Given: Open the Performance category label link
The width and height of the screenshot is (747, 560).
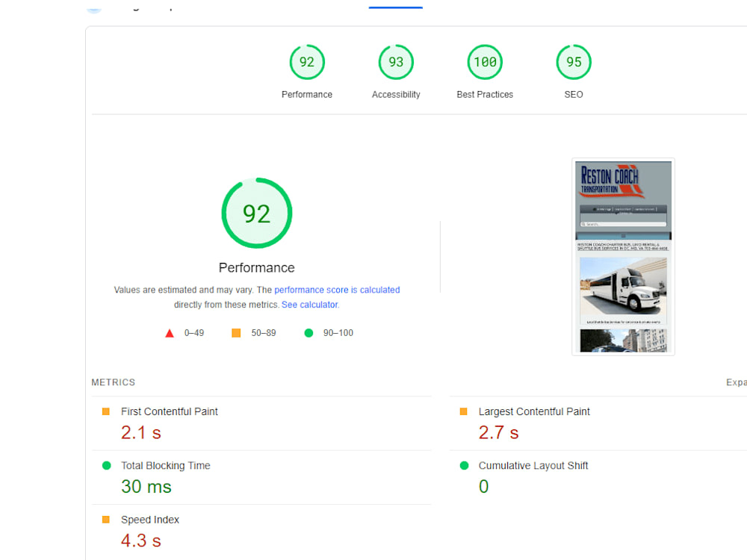Looking at the screenshot, I should [x=307, y=94].
